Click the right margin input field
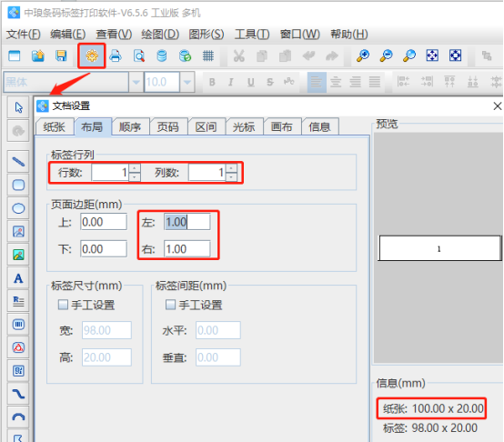504x442 pixels. coord(187,249)
